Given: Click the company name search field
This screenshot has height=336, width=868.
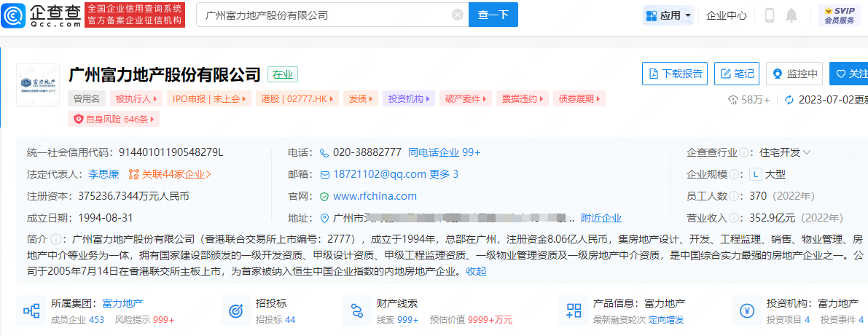Looking at the screenshot, I should coord(324,15).
